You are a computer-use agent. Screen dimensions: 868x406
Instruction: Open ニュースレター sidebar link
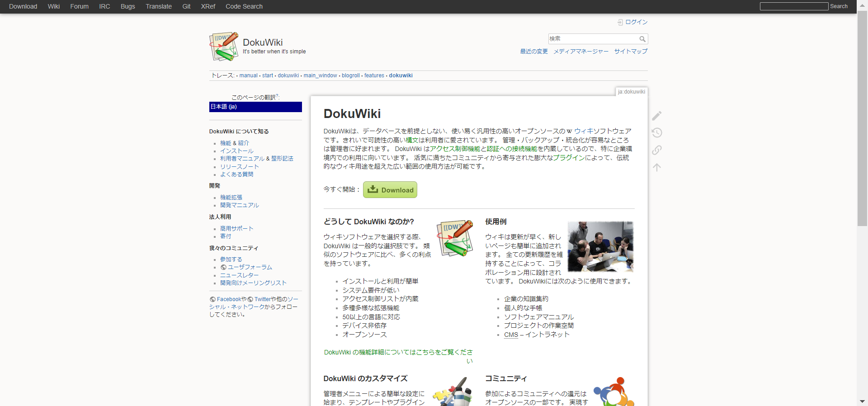click(240, 275)
